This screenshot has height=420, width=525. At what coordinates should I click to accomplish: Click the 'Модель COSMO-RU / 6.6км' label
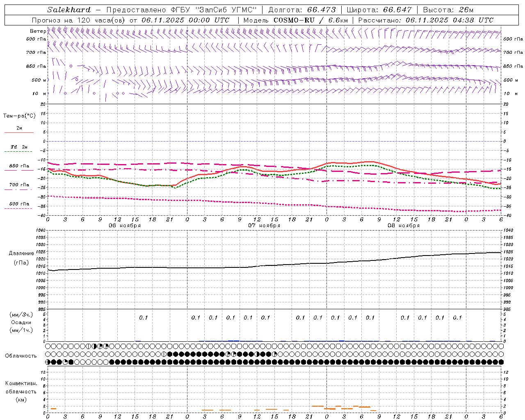click(296, 20)
